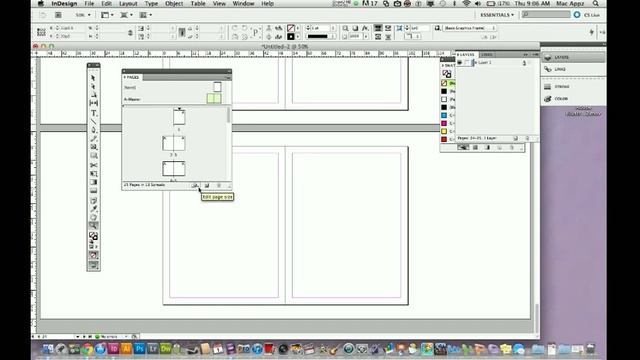Select the Scissors tool

tap(93, 165)
